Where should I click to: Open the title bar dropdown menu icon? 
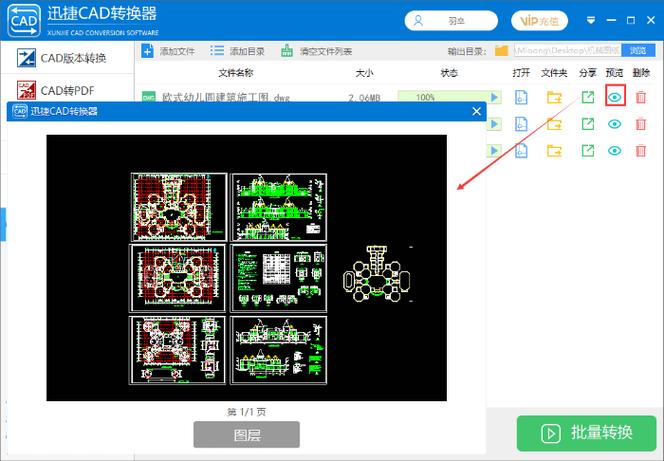tap(591, 20)
